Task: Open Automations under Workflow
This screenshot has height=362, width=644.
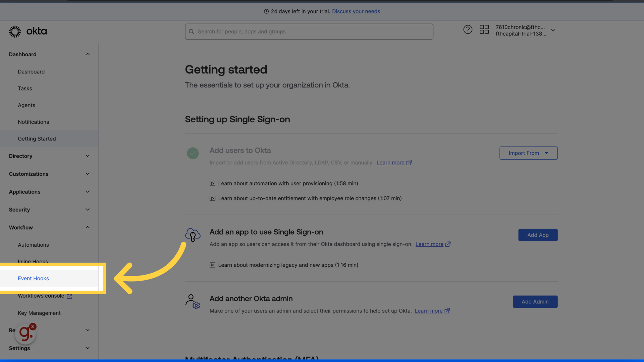Action: tap(33, 245)
